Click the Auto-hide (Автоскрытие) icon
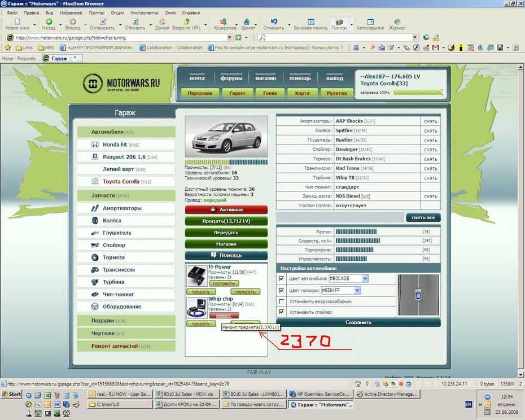The image size is (525, 420). tap(370, 21)
